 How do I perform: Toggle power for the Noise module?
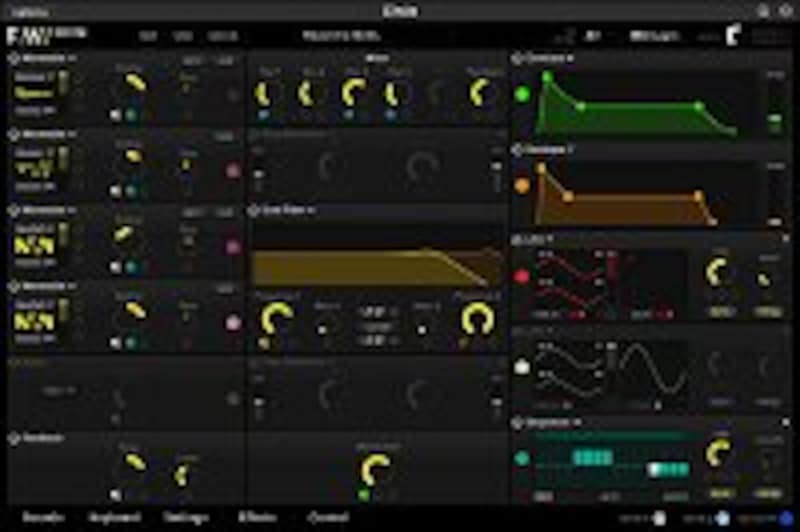[x=14, y=438]
